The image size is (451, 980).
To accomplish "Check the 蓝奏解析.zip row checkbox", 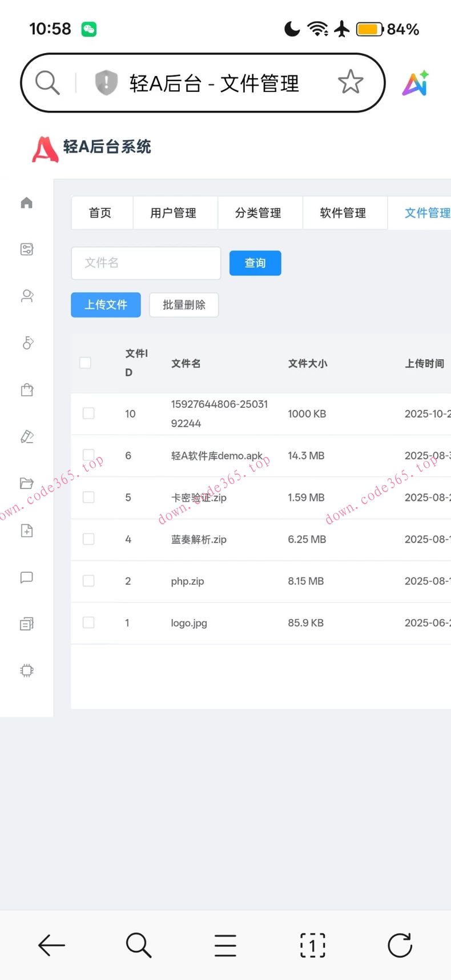I will [x=88, y=539].
